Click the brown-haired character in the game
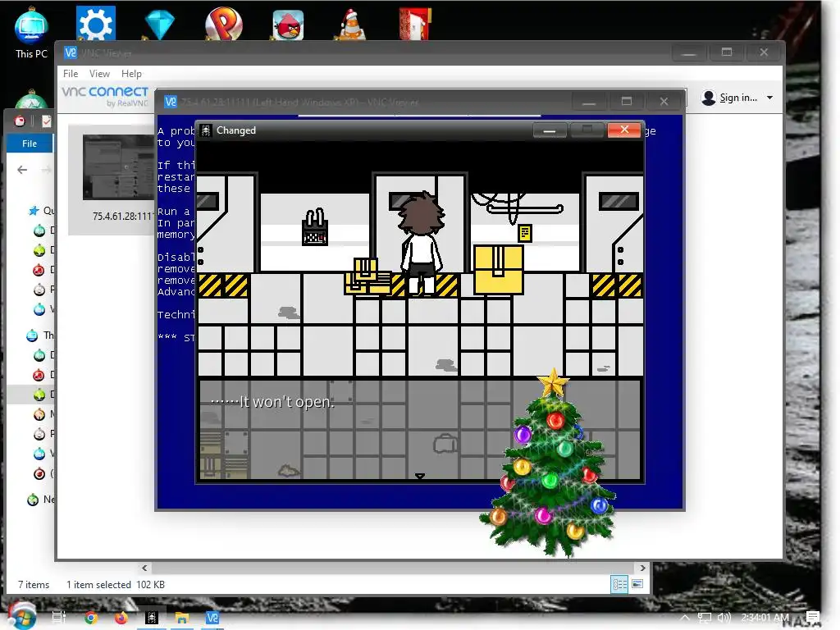The height and width of the screenshot is (630, 840). click(422, 243)
